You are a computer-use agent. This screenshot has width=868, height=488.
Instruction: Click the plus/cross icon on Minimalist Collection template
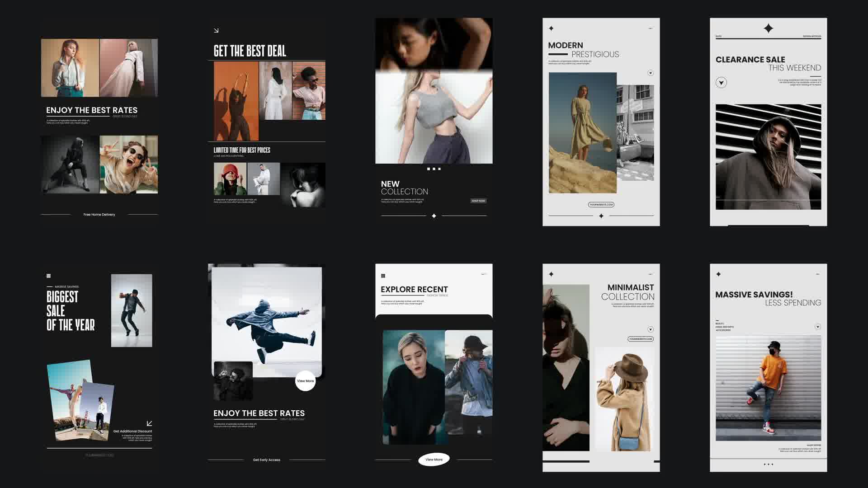click(551, 274)
